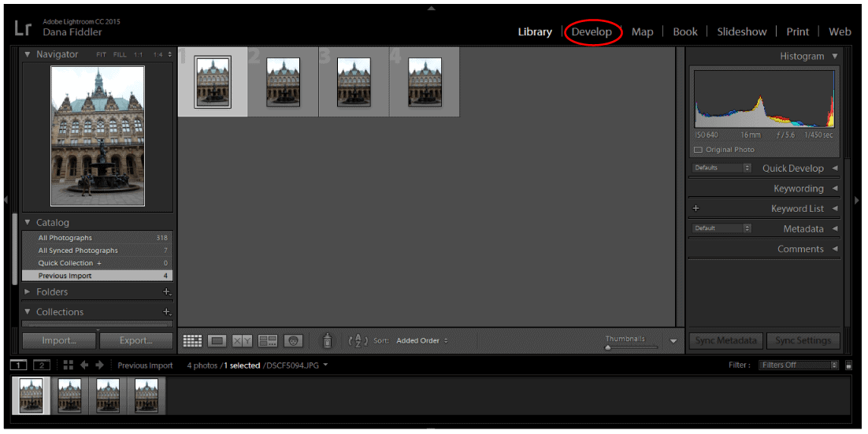Click Lr application logo
Screen dimensions: 868x434
click(x=24, y=28)
